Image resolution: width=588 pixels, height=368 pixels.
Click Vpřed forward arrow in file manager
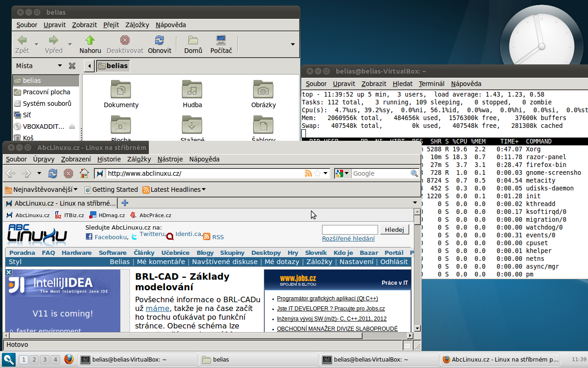(54, 45)
